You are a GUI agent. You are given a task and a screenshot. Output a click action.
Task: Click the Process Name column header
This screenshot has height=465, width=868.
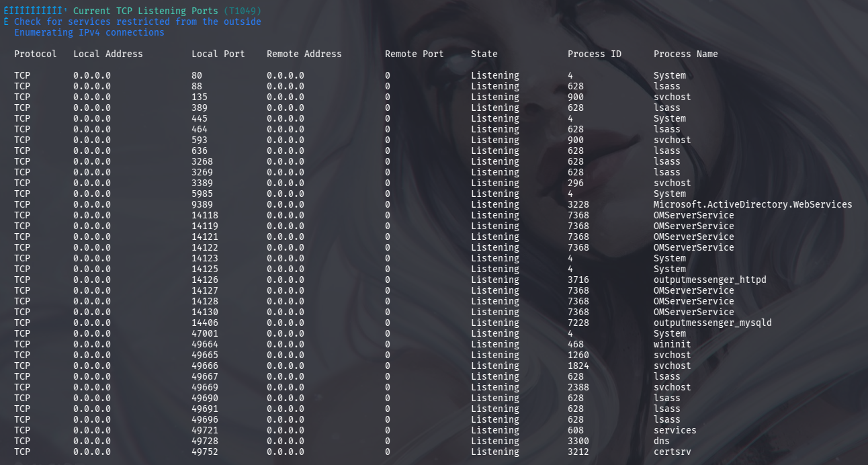pos(686,54)
